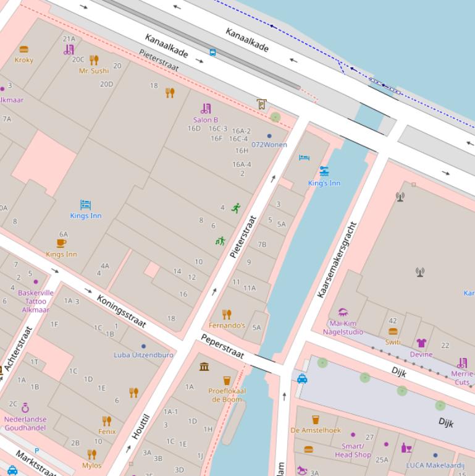
Task: Select the bus stop icon on Kanaalkade
Action: (x=212, y=53)
